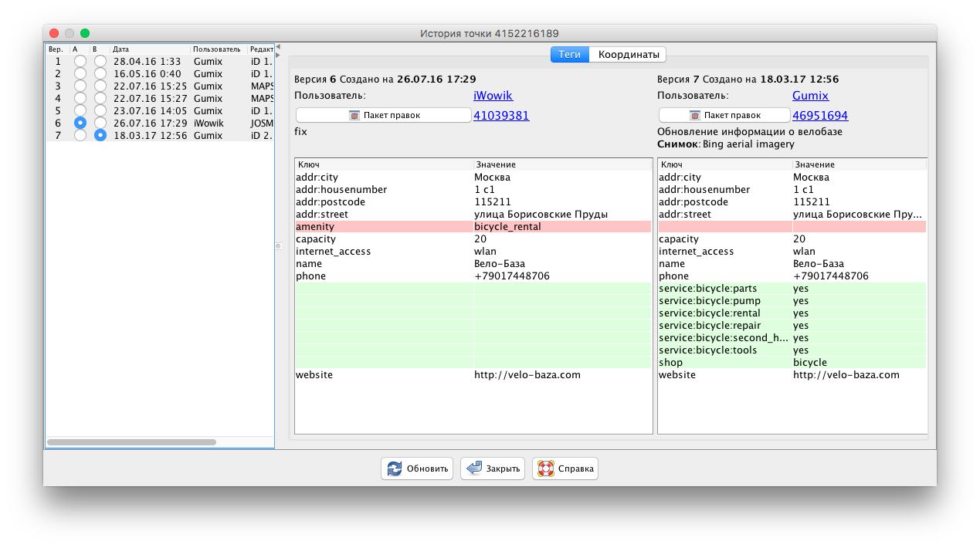Viewport: 980px width, 548px height.
Task: Click the Пакет правок button for version 6
Action: coord(383,115)
